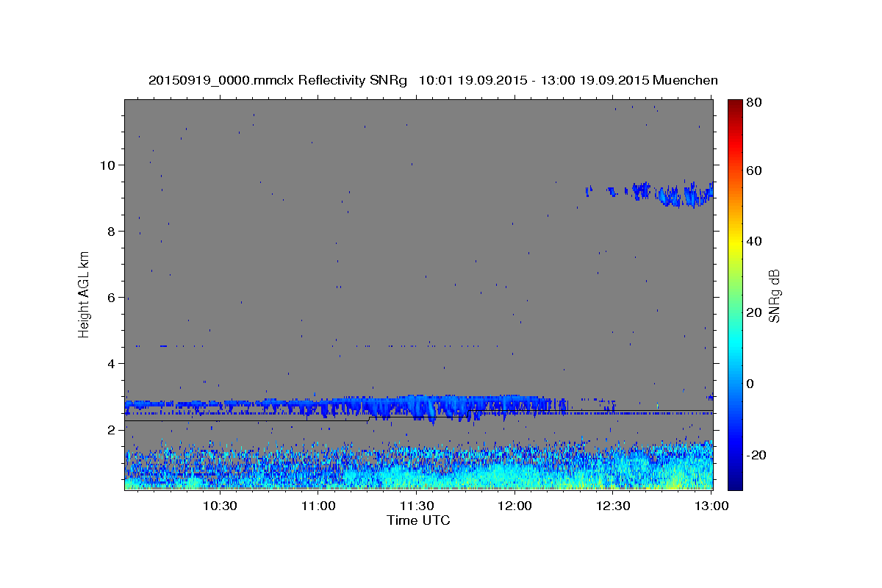This screenshot has height=588, width=882.
Task: Click the 11:00 time tick label
Action: 318,506
